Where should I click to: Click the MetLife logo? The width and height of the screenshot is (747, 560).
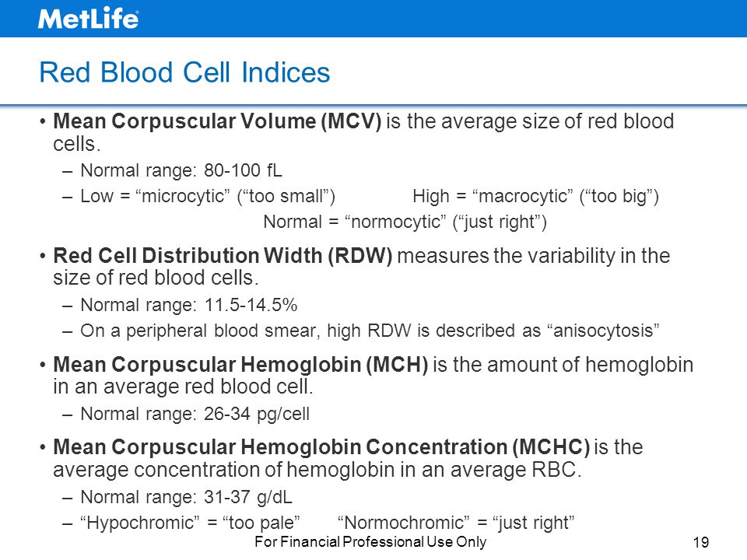point(89,19)
